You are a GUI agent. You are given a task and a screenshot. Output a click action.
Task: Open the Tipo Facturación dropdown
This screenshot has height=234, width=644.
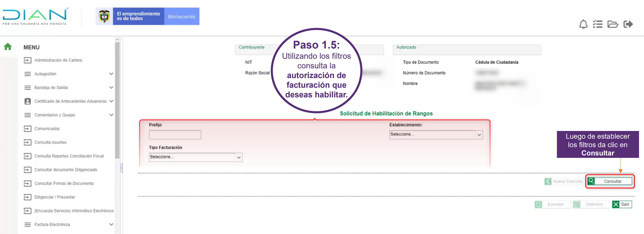pyautogui.click(x=196, y=157)
